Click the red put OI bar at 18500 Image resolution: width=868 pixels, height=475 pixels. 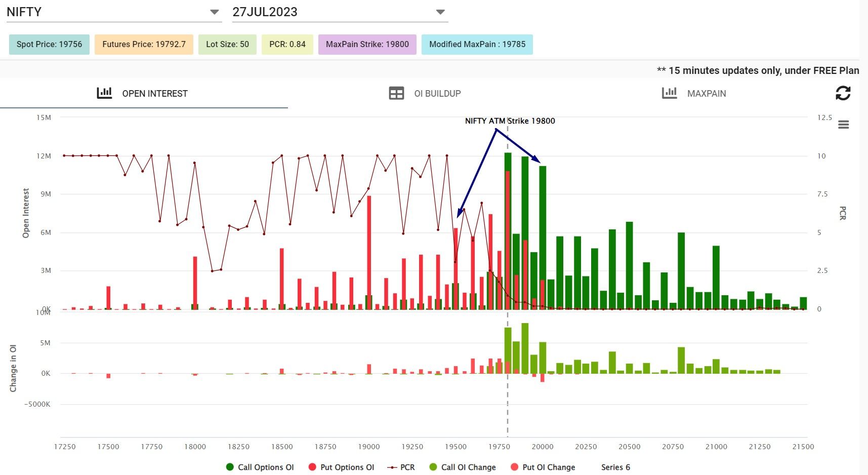pyautogui.click(x=282, y=279)
